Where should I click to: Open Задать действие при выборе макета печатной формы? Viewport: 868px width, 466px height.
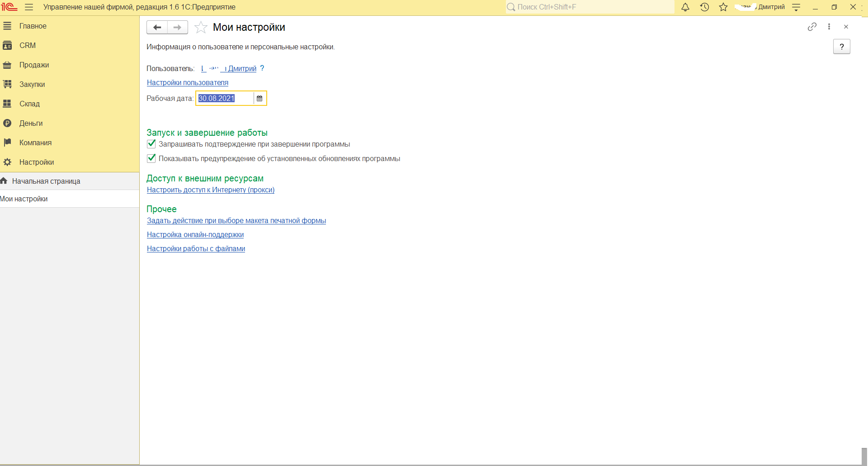236,221
